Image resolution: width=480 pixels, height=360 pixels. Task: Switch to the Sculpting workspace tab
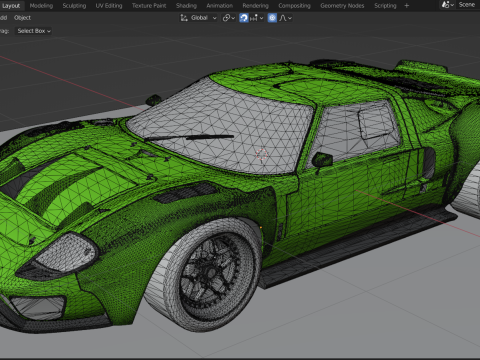(x=74, y=6)
